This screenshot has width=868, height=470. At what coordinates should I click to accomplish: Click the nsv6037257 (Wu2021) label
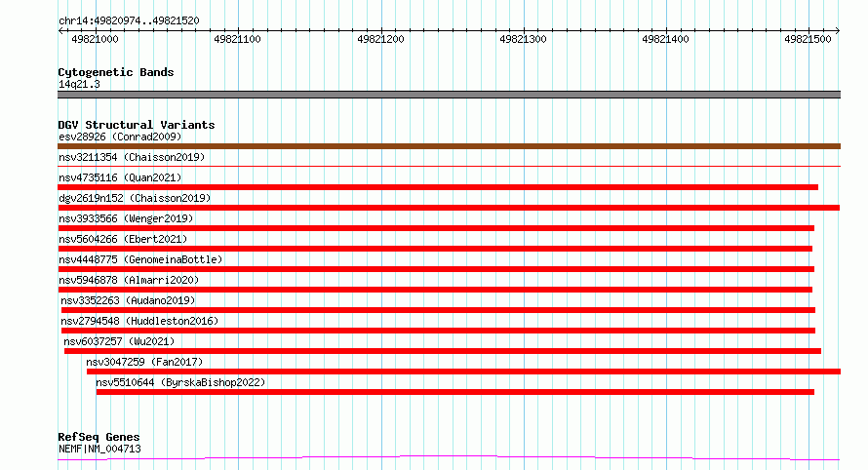(x=119, y=341)
